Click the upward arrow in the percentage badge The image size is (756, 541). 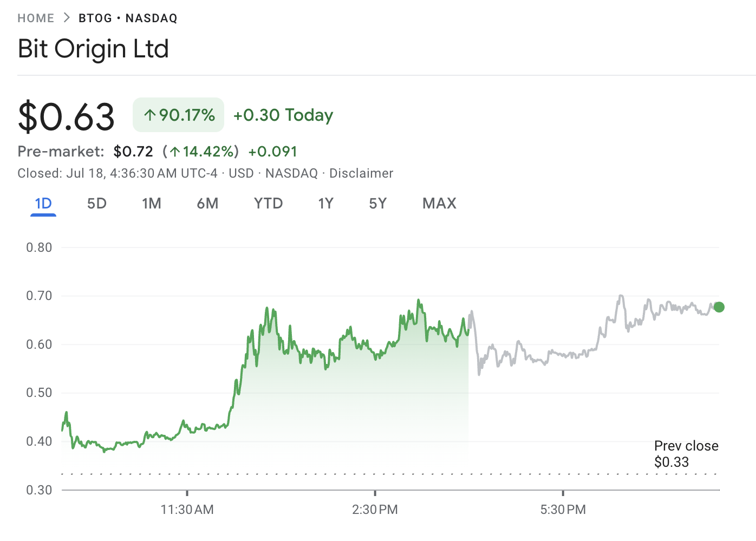coord(150,115)
